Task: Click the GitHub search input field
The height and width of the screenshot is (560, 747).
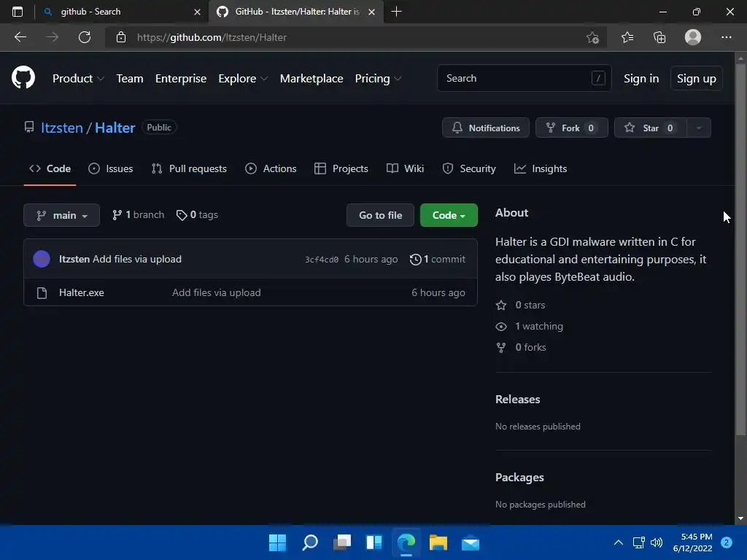Action: click(x=524, y=78)
